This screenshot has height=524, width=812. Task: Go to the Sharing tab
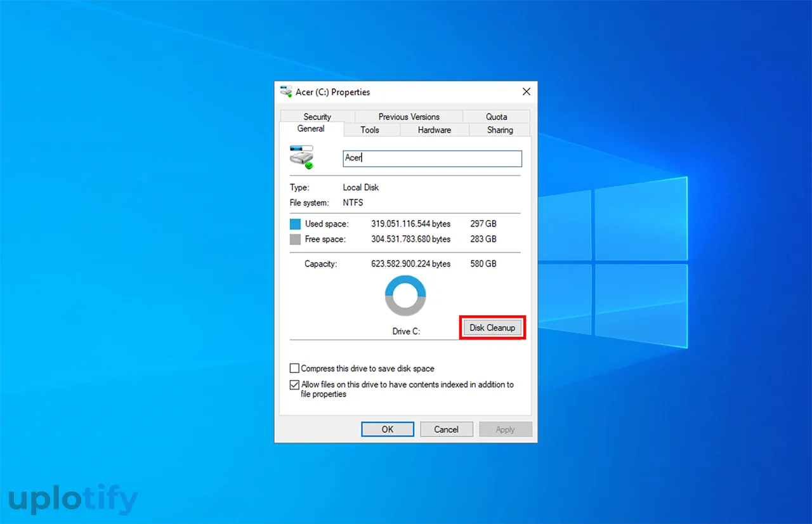tap(500, 130)
